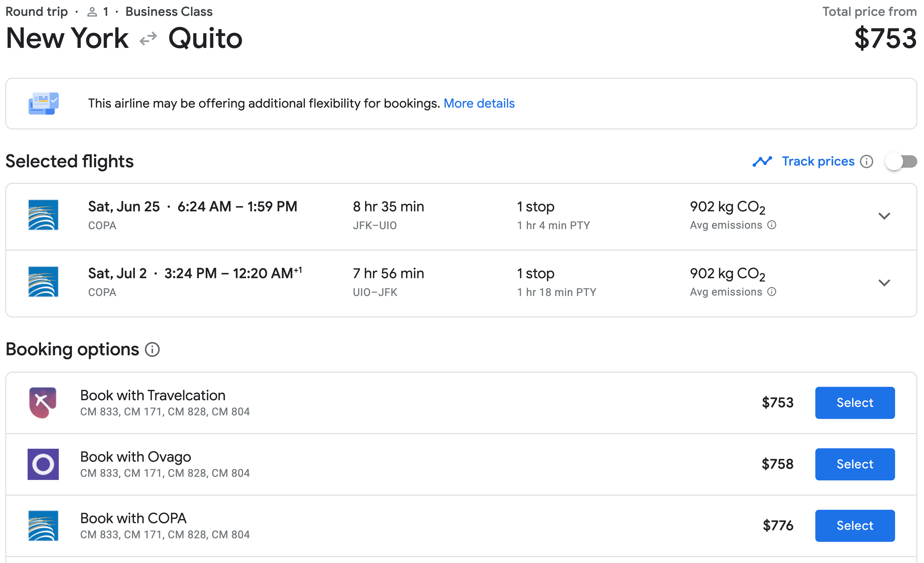Click the "Book with Ovago" text
The height and width of the screenshot is (563, 924).
click(x=135, y=457)
